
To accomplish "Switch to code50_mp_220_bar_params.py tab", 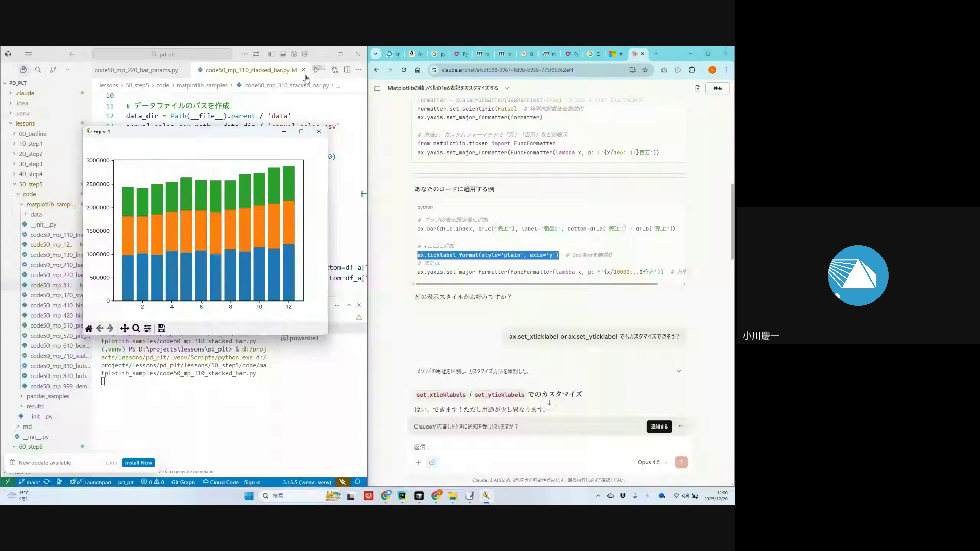I will (x=136, y=70).
